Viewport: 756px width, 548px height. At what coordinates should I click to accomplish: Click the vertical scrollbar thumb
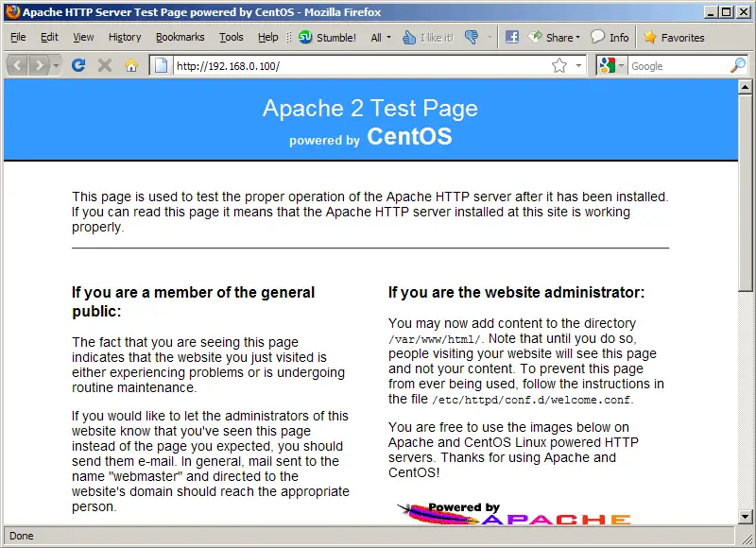[745, 193]
